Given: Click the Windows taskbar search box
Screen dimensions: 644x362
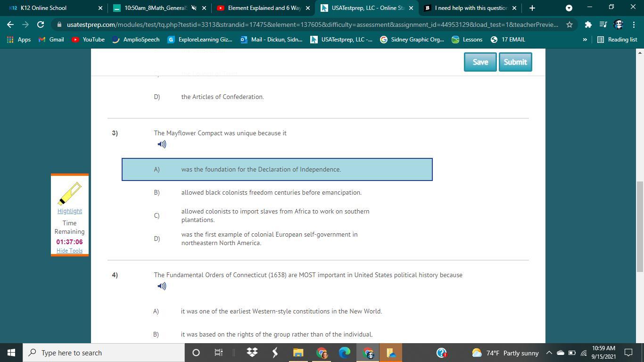Looking at the screenshot, I should 104,353.
